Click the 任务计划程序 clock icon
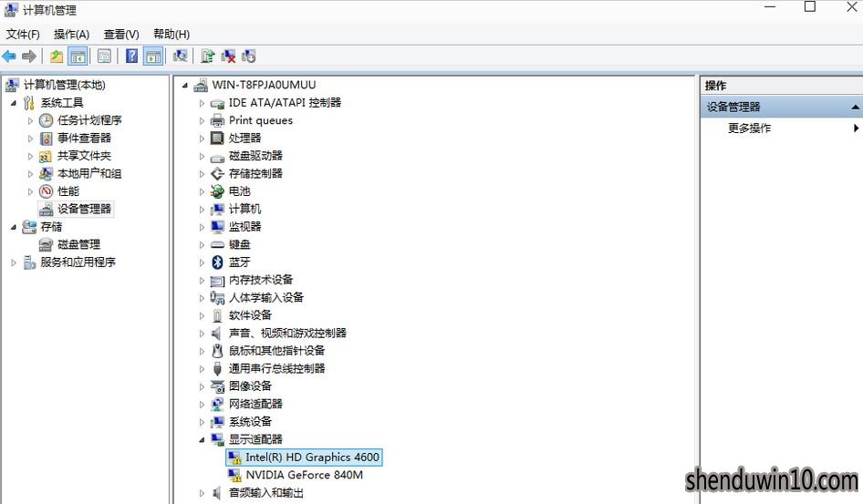 tap(47, 120)
